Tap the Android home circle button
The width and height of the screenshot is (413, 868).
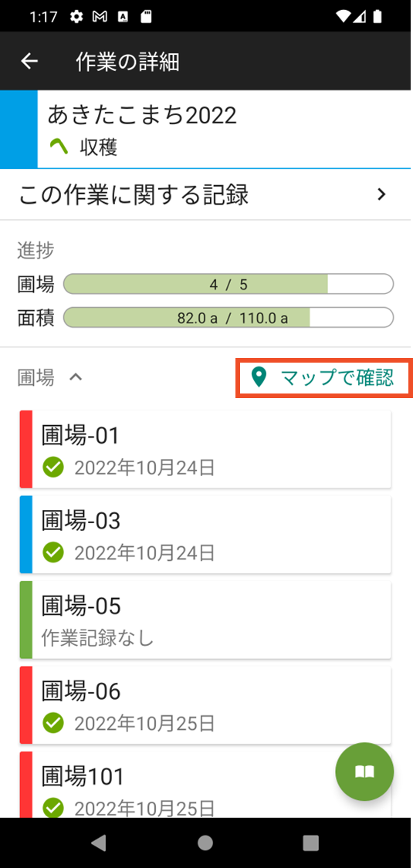tap(205, 842)
